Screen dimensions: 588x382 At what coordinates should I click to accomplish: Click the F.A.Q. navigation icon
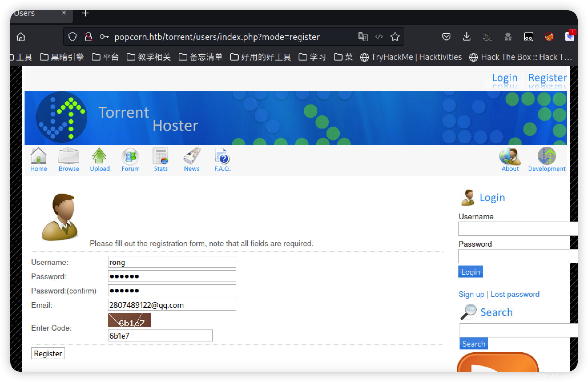click(x=222, y=159)
